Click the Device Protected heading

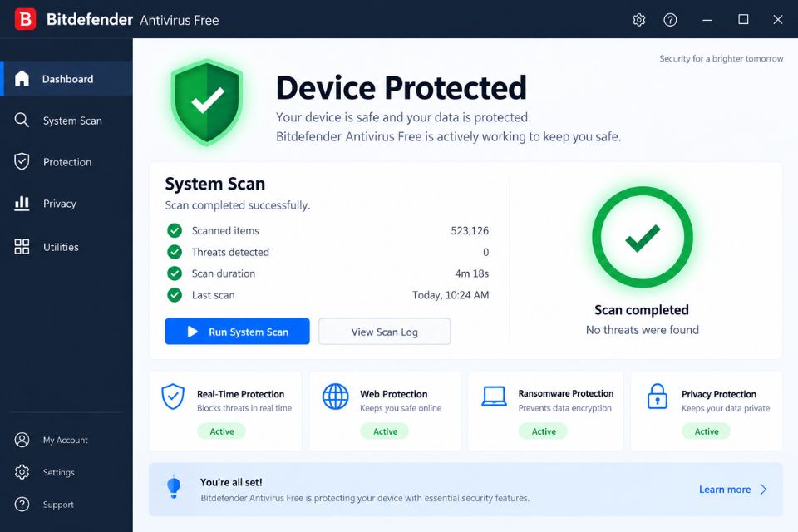pyautogui.click(x=401, y=87)
